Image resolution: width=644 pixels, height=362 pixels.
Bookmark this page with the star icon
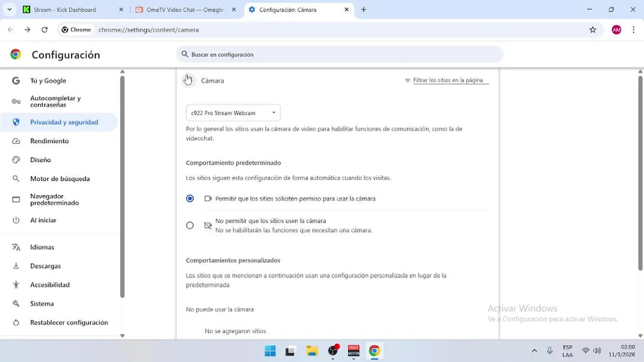[593, 30]
